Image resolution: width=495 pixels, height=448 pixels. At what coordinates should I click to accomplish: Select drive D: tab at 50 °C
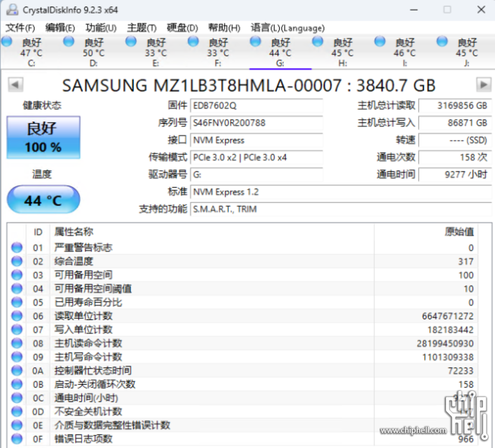point(93,53)
